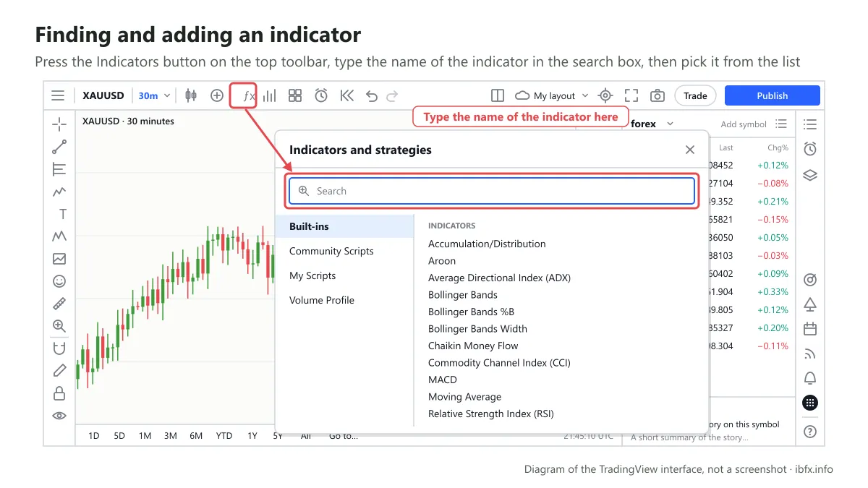868x488 pixels.
Task: Choose the Moving Average indicator
Action: click(464, 397)
